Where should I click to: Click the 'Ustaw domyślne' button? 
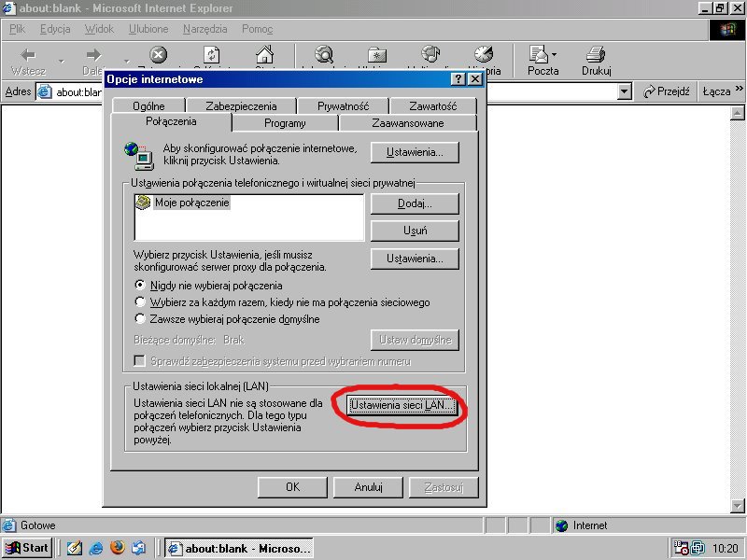415,340
